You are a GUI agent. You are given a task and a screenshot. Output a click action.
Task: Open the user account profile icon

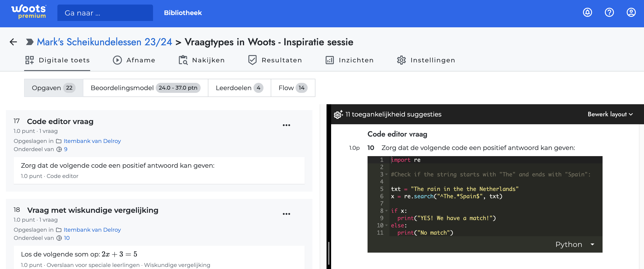(x=631, y=12)
